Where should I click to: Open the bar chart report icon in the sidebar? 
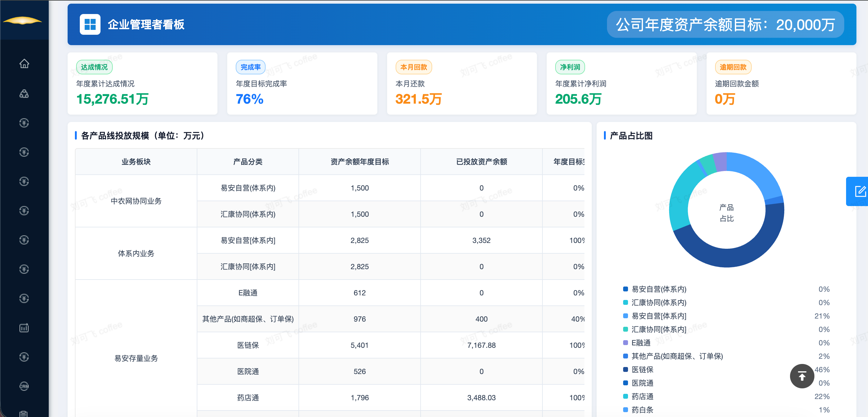24,328
